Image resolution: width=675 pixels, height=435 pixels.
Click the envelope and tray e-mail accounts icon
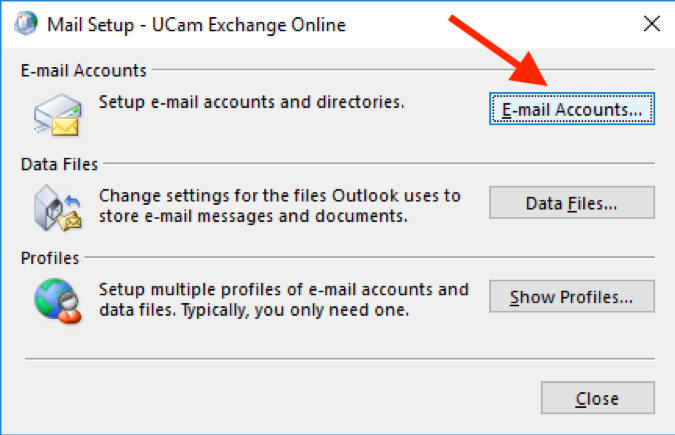point(58,115)
